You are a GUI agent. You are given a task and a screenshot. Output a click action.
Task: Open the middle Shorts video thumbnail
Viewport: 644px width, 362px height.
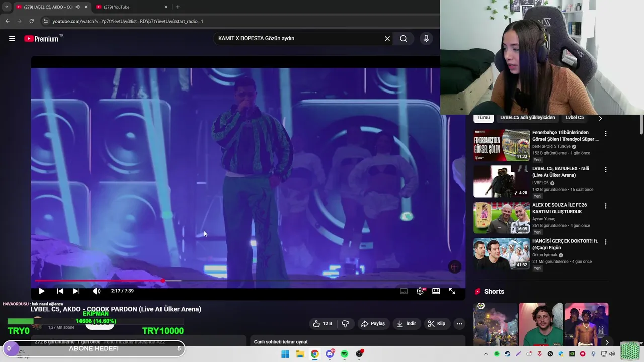541,324
